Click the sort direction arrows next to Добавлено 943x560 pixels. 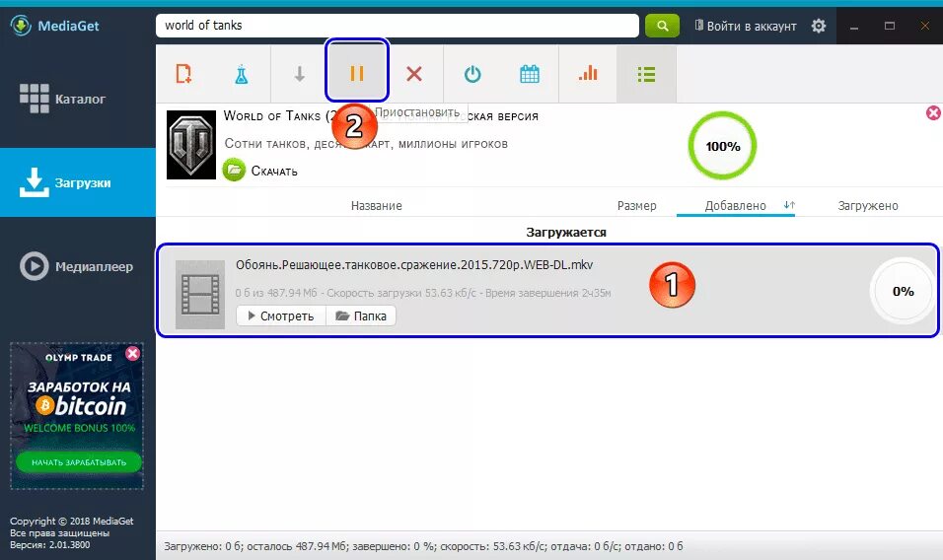(790, 205)
